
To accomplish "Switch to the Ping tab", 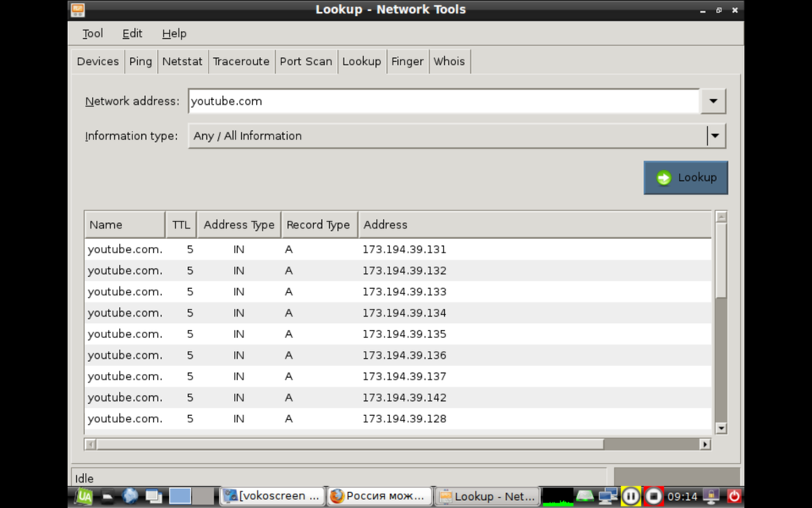I will coord(140,62).
